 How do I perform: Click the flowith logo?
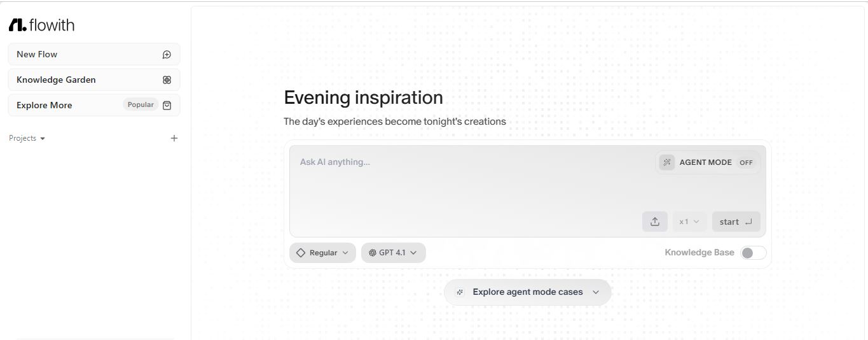click(42, 25)
